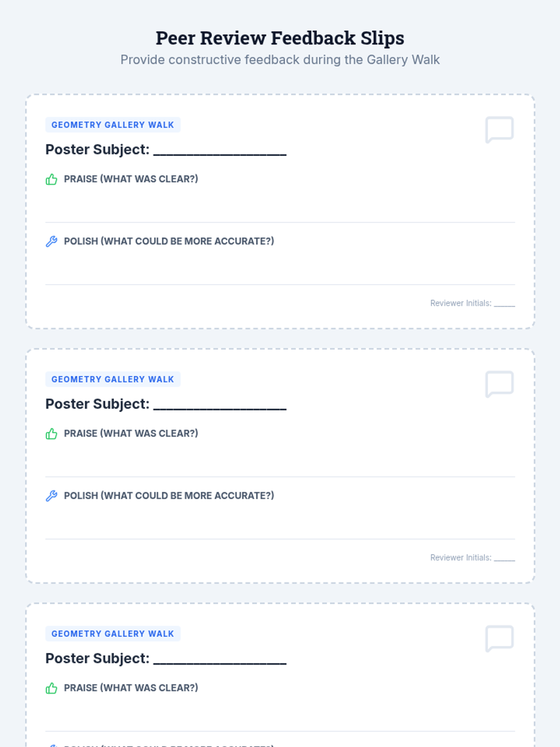Click the second slip's Reviewer Initials blank
This screenshot has height=747, width=560.
504,558
